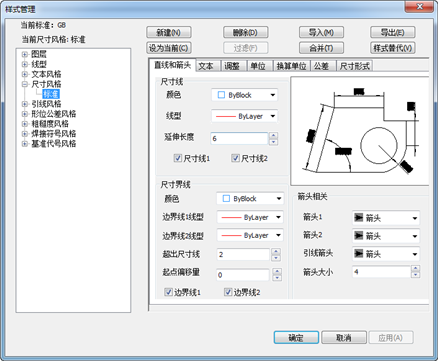This screenshot has width=438, height=361.
Task: Click the 起点偏移量 input field
Action: pyautogui.click(x=243, y=275)
